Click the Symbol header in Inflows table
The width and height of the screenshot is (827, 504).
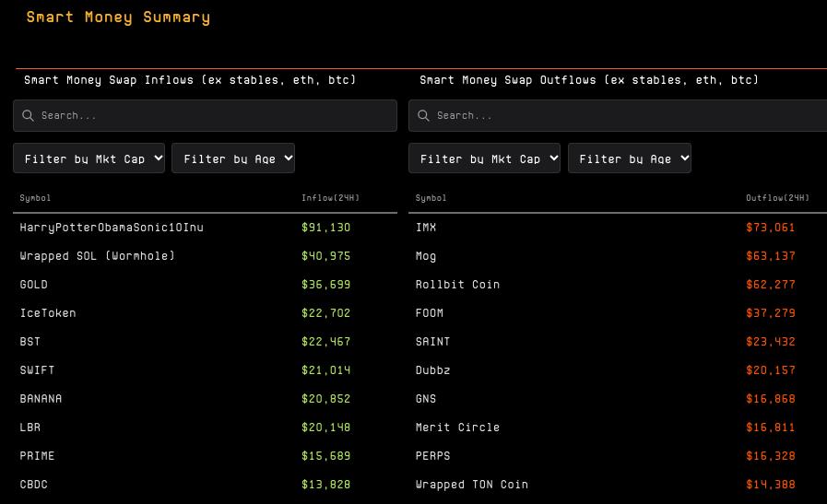pyautogui.click(x=35, y=198)
